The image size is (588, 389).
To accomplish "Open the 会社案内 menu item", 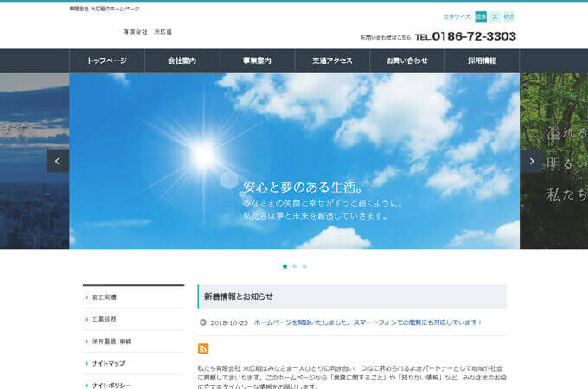I will pos(182,61).
